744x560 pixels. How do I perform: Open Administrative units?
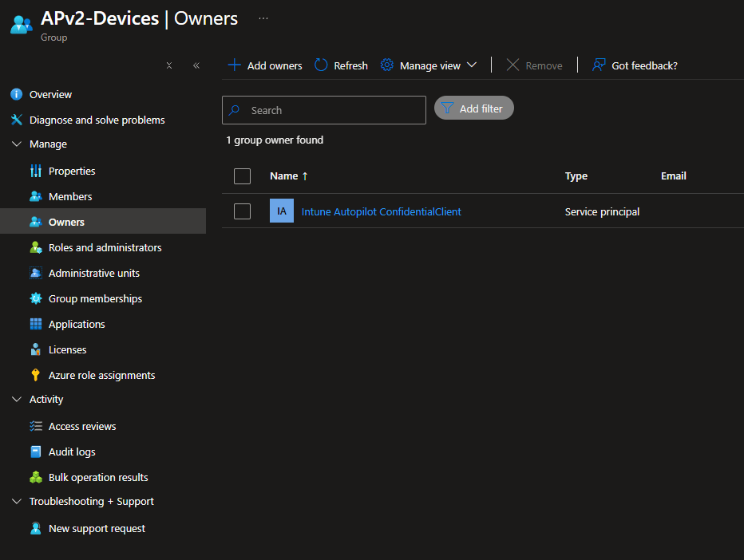pyautogui.click(x=94, y=273)
